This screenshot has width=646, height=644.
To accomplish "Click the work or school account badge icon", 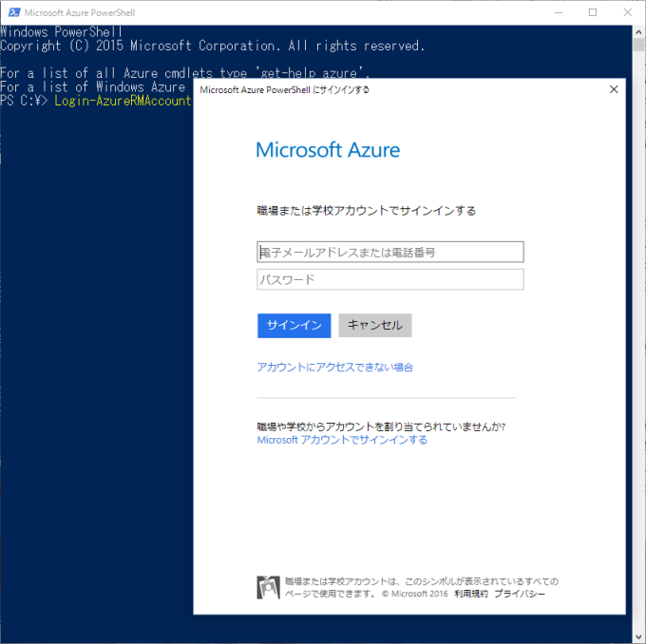I will pyautogui.click(x=268, y=588).
